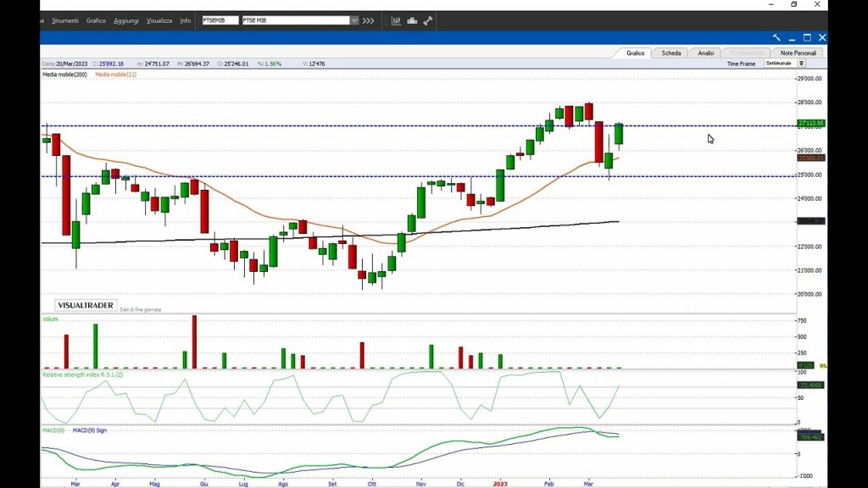Select the Media mobile(200) indicator label
The height and width of the screenshot is (488, 868).
(65, 75)
